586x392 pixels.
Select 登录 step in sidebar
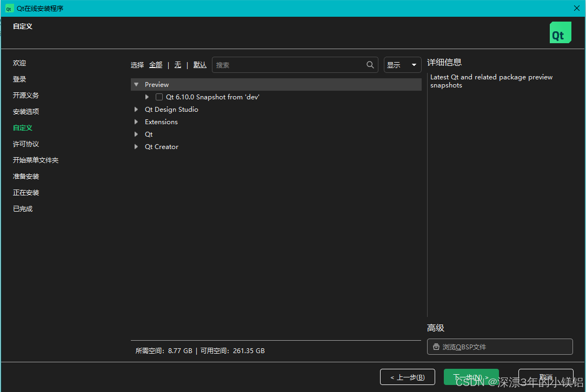click(19, 79)
